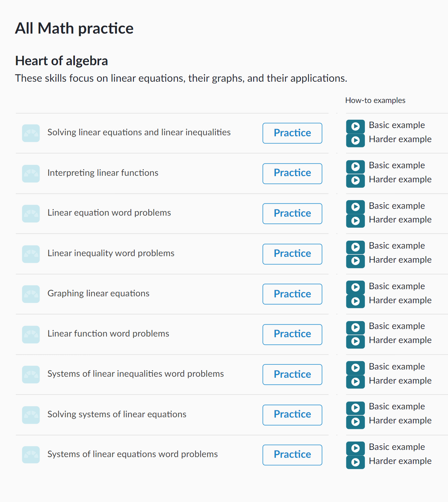Image resolution: width=448 pixels, height=502 pixels.
Task: Click skill icon for Systems of linear inequalities word problems
Action: pyautogui.click(x=31, y=374)
